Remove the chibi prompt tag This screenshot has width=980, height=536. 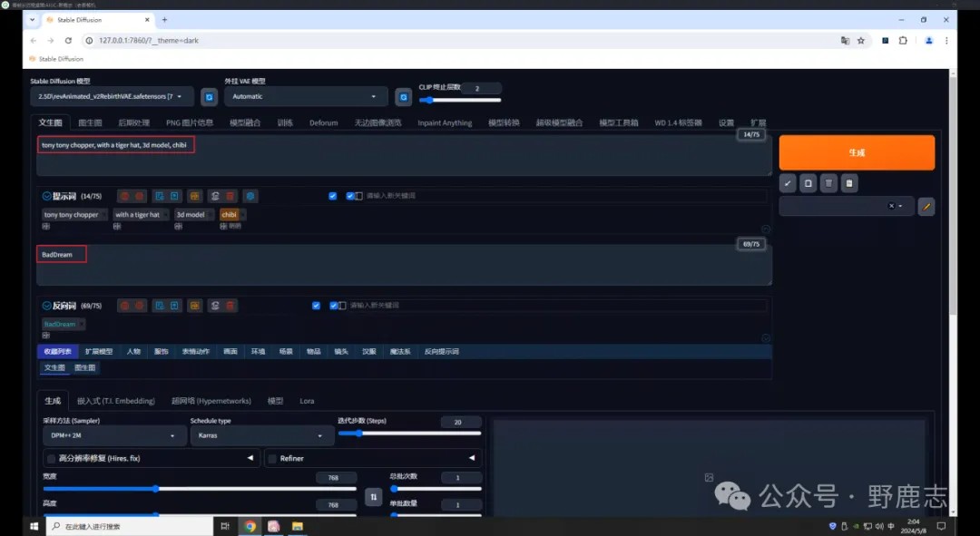(x=242, y=214)
